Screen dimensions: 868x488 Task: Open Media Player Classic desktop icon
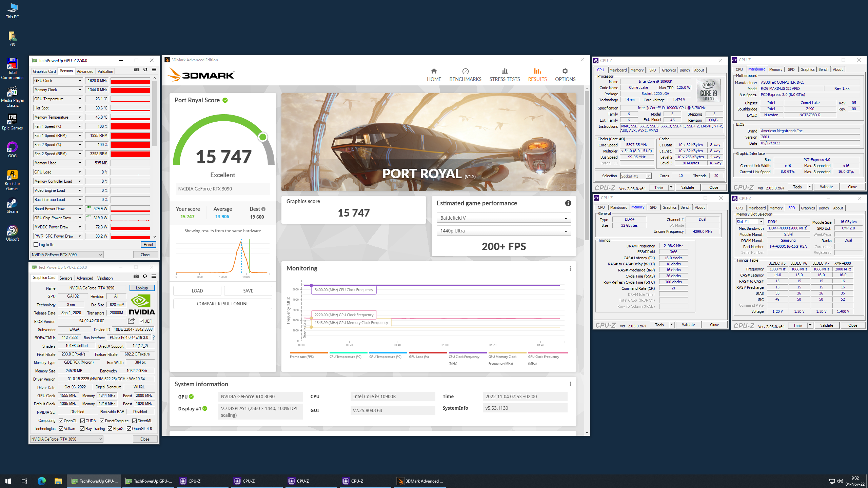coord(12,97)
